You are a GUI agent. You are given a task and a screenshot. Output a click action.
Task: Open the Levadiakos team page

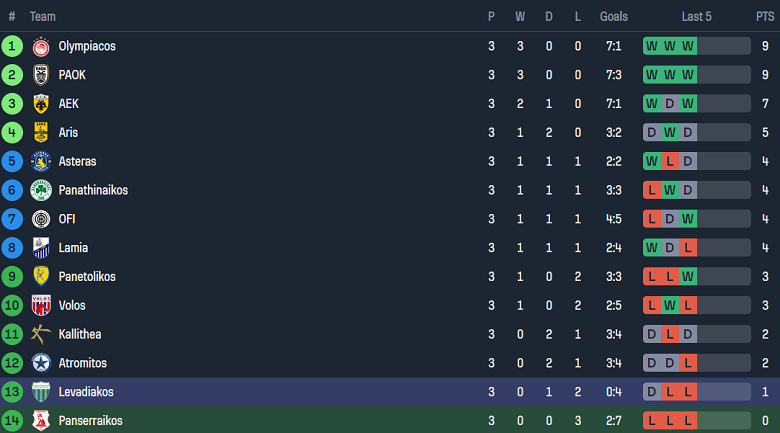click(x=85, y=392)
